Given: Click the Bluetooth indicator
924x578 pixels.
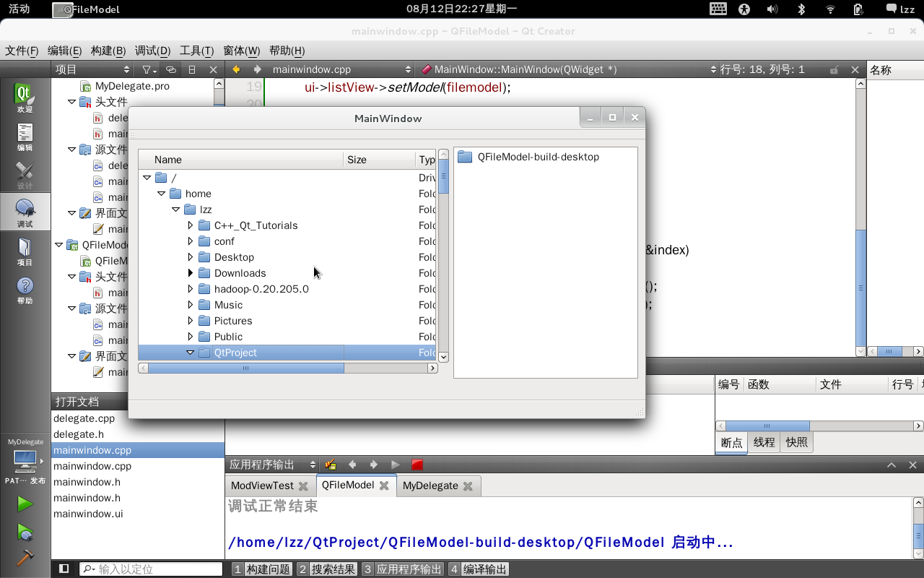Looking at the screenshot, I should tap(801, 9).
